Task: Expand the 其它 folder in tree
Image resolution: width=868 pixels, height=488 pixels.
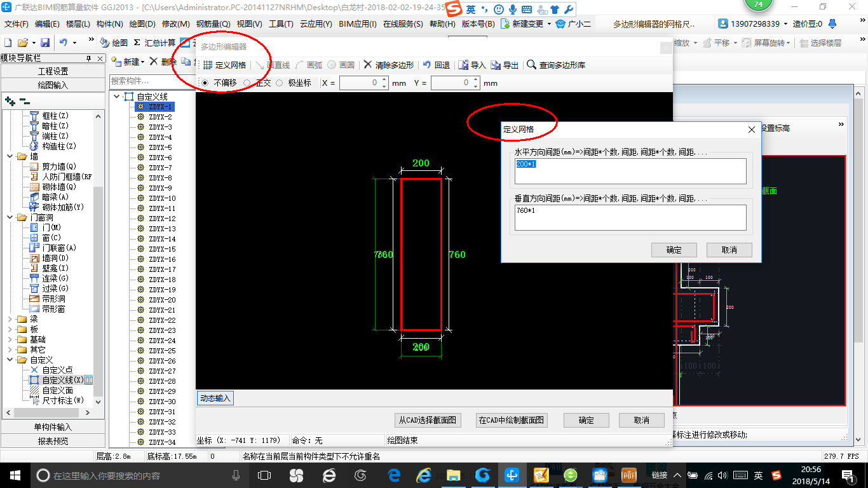Action: (x=11, y=349)
